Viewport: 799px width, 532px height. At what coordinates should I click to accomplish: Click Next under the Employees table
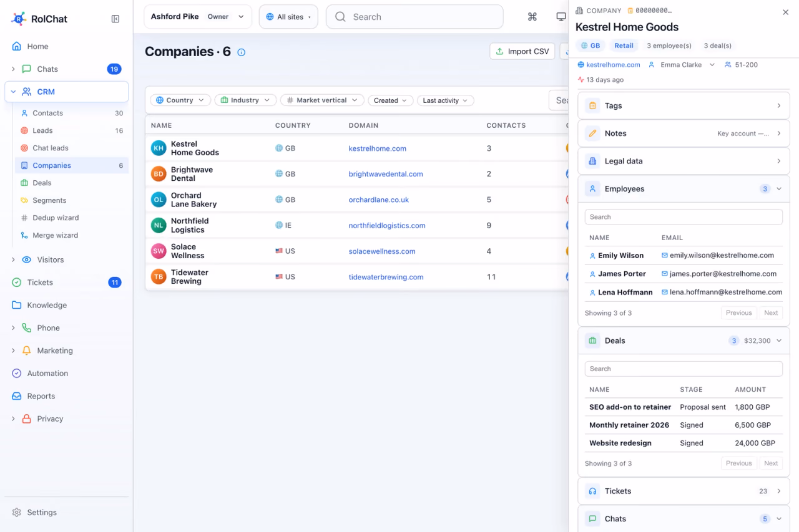tap(771, 313)
